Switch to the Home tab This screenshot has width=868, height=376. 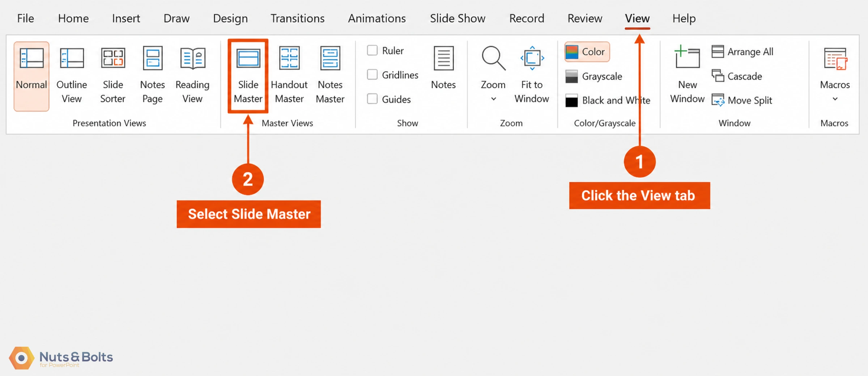tap(73, 18)
